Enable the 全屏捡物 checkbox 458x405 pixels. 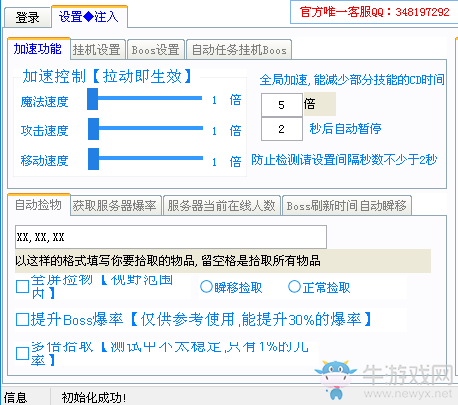(x=22, y=286)
